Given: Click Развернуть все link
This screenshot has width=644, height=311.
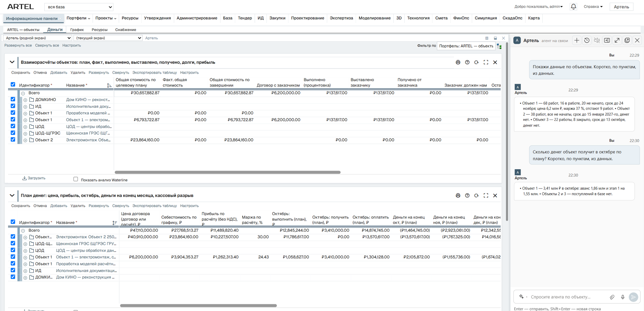Looking at the screenshot, I should pos(18,45).
